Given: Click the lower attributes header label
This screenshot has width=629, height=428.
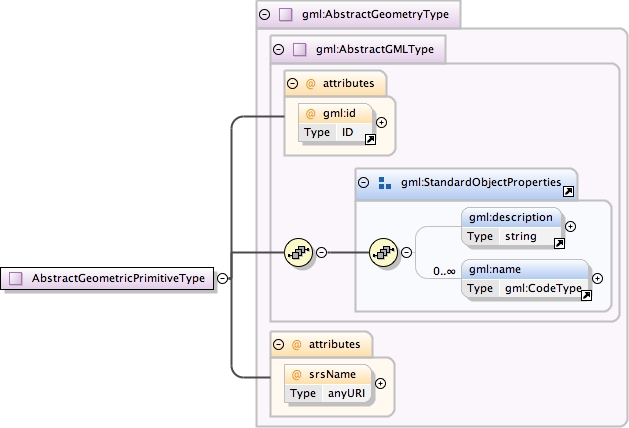Looking at the screenshot, I should tap(335, 344).
